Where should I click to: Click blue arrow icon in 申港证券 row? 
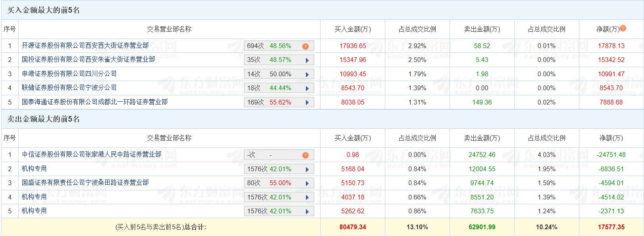pos(307,74)
